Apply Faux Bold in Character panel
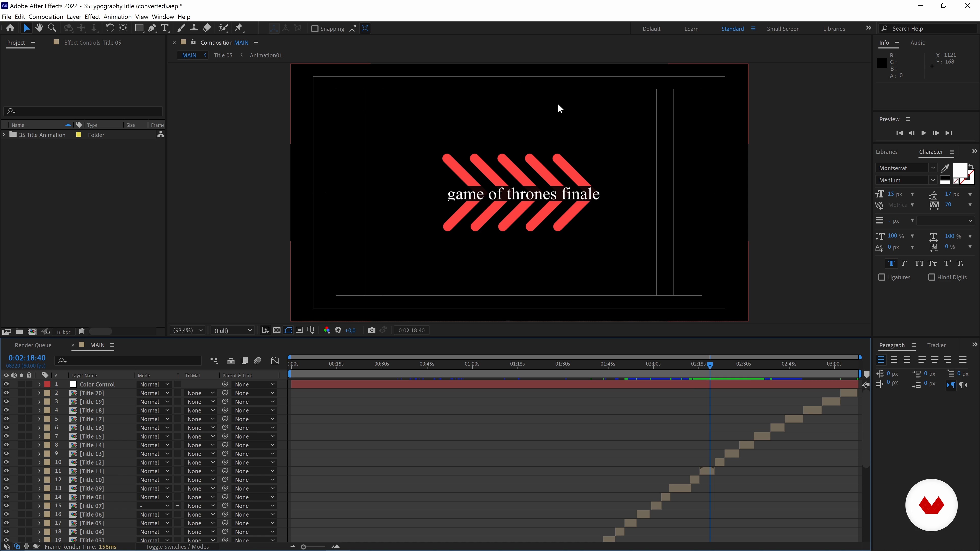Image resolution: width=980 pixels, height=551 pixels. (x=891, y=263)
